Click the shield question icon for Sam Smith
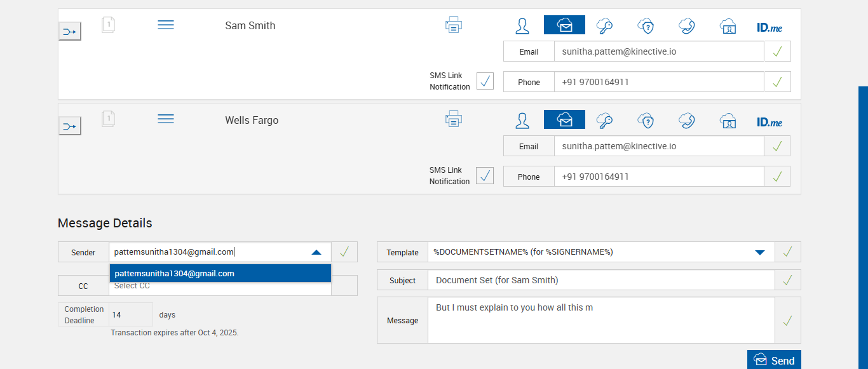Screen dimensions: 868x369 click(646, 26)
